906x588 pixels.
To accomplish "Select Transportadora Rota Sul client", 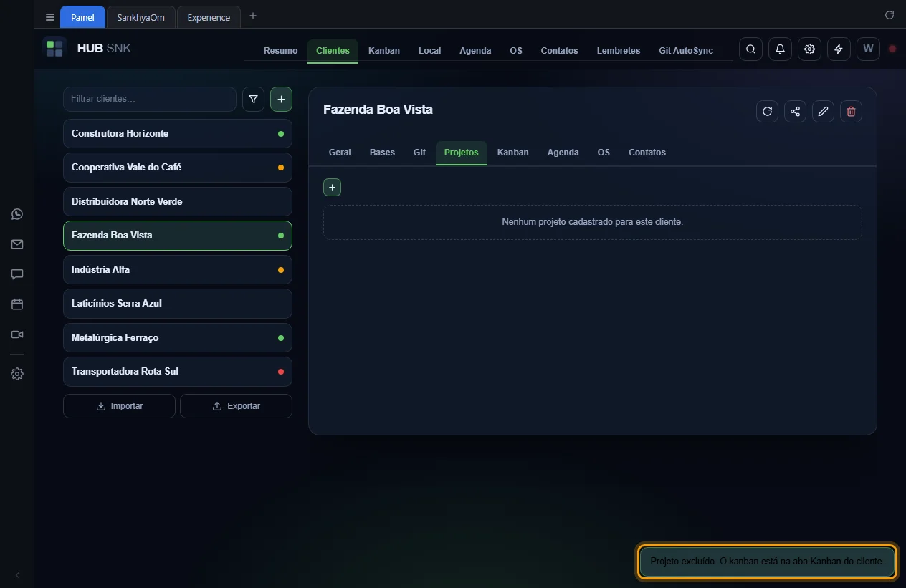I will [178, 372].
